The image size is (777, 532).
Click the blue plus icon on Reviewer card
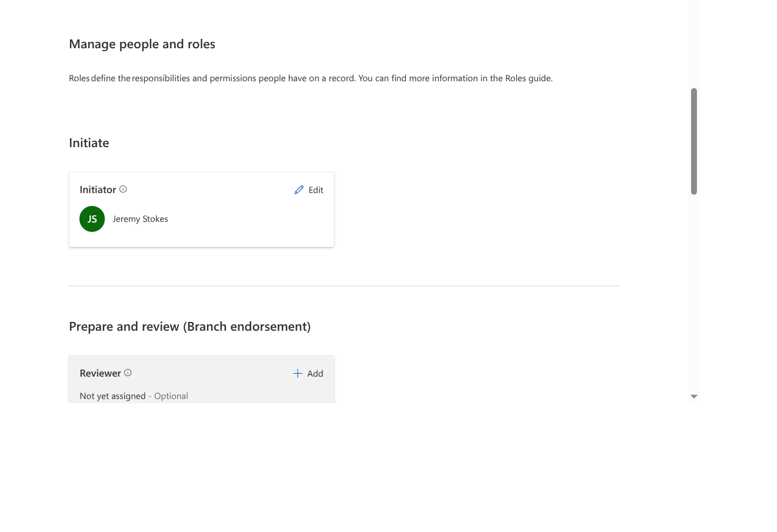(297, 373)
